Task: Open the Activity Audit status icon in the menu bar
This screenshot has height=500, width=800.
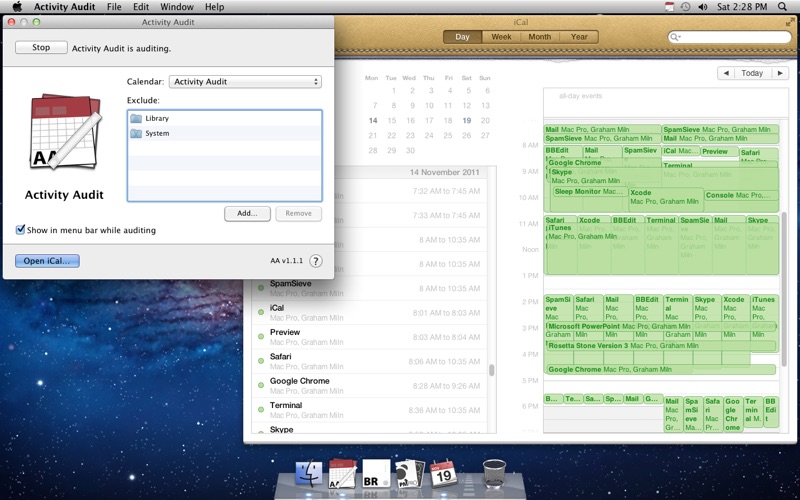Action: [x=669, y=7]
